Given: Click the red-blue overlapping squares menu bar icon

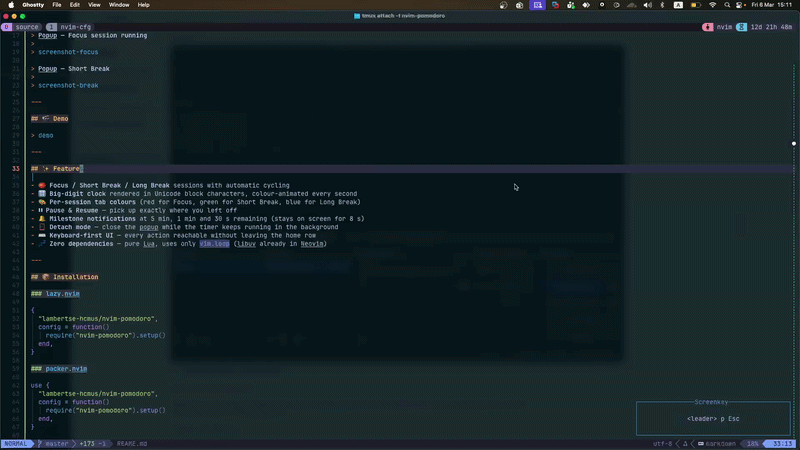Looking at the screenshot, I should (555, 5).
